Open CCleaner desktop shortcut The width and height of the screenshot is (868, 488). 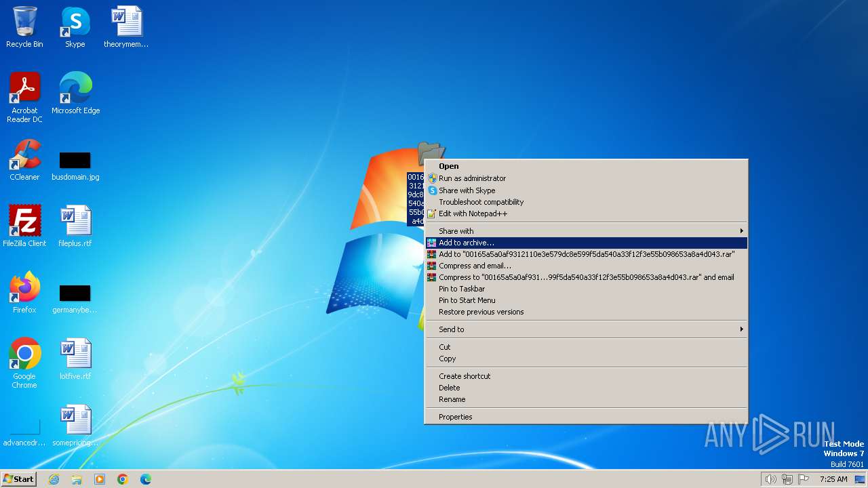pyautogui.click(x=24, y=159)
